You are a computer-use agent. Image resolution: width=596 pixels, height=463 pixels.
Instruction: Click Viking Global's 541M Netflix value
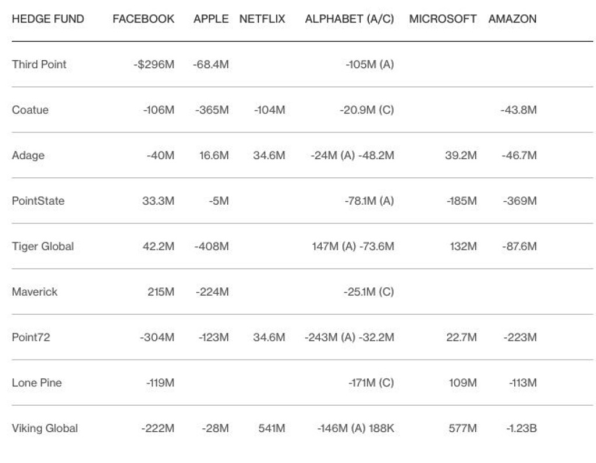pos(272,428)
